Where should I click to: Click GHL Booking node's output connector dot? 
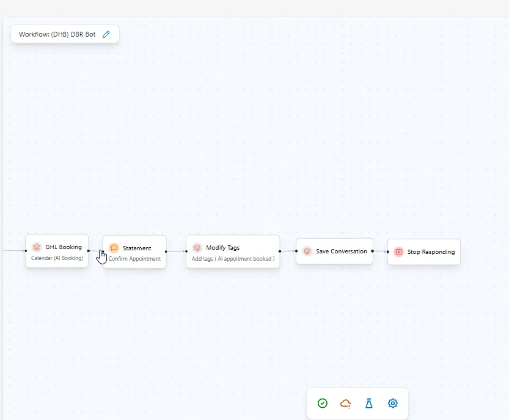tap(88, 251)
